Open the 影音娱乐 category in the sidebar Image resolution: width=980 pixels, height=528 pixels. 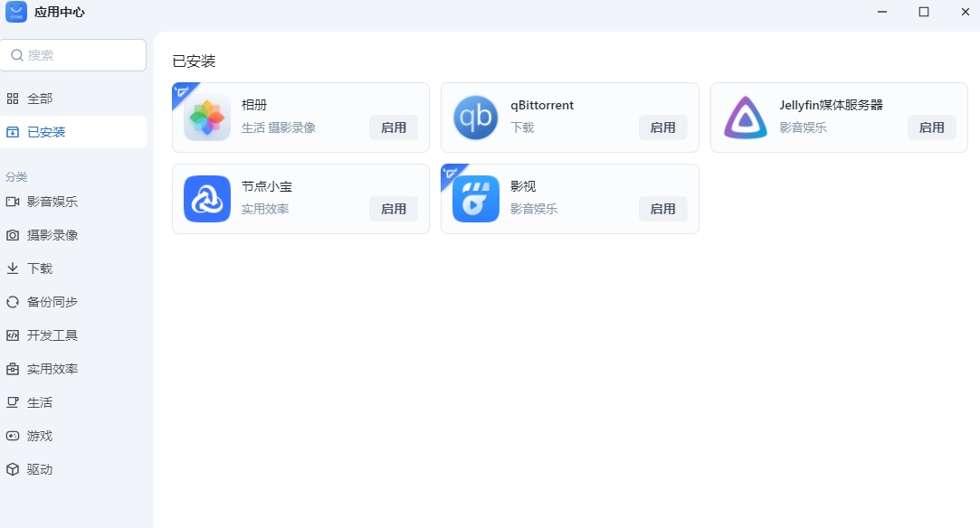click(73, 202)
